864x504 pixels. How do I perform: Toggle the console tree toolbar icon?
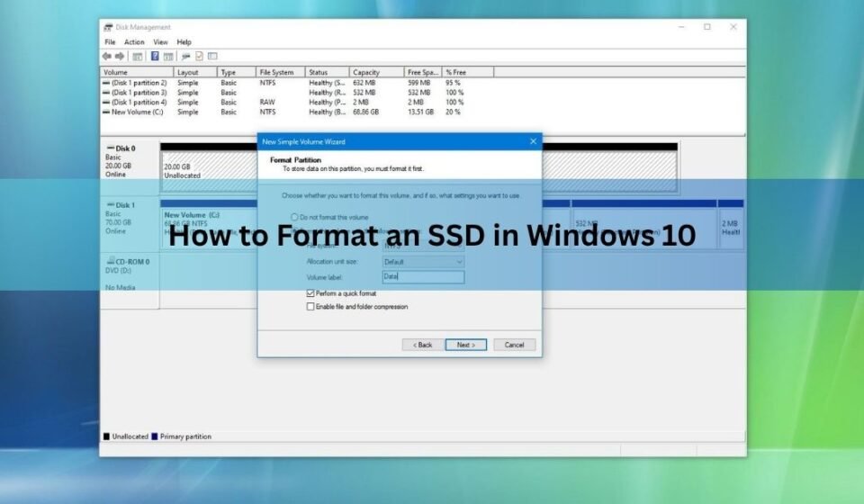tap(138, 56)
